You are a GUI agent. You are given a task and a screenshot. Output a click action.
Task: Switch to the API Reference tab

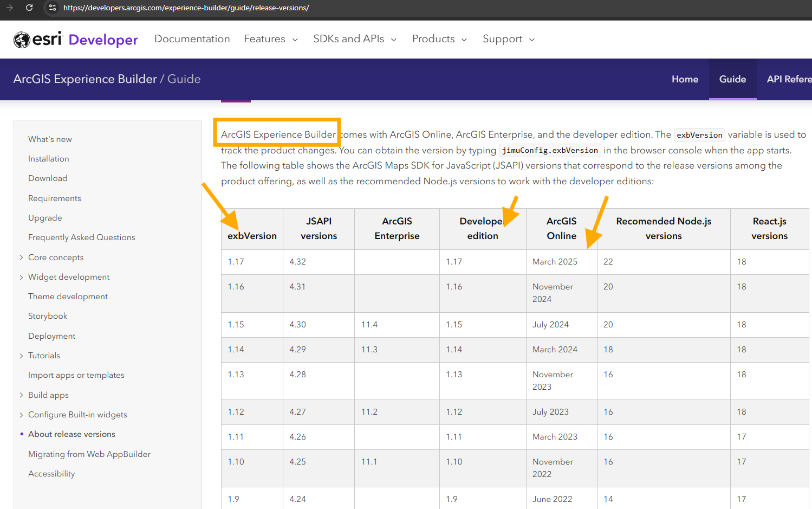(x=789, y=79)
